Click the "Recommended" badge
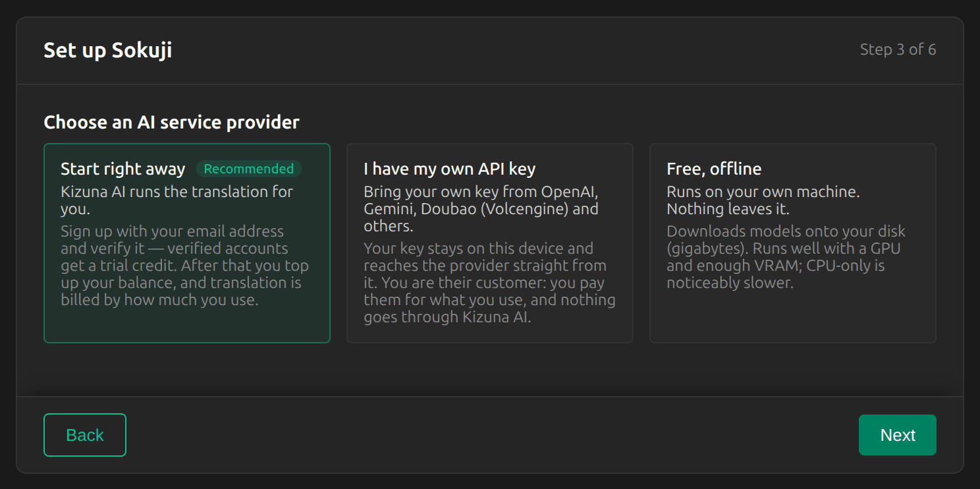The height and width of the screenshot is (489, 980). [249, 169]
